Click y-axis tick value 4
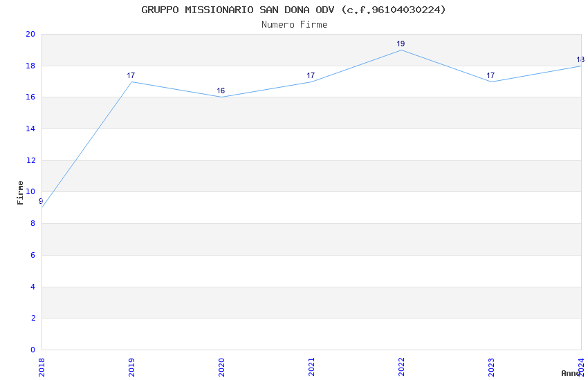 pos(33,287)
